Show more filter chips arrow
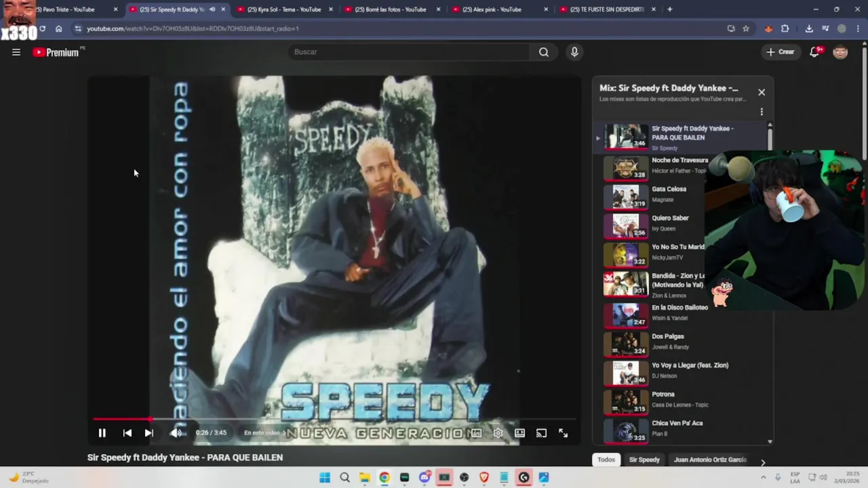868x488 pixels. click(x=763, y=462)
